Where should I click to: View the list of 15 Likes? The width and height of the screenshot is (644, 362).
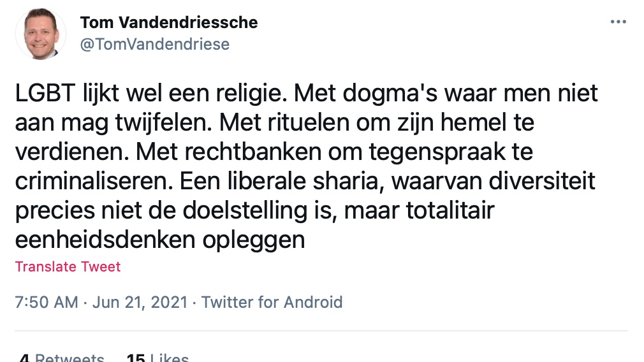(157, 358)
